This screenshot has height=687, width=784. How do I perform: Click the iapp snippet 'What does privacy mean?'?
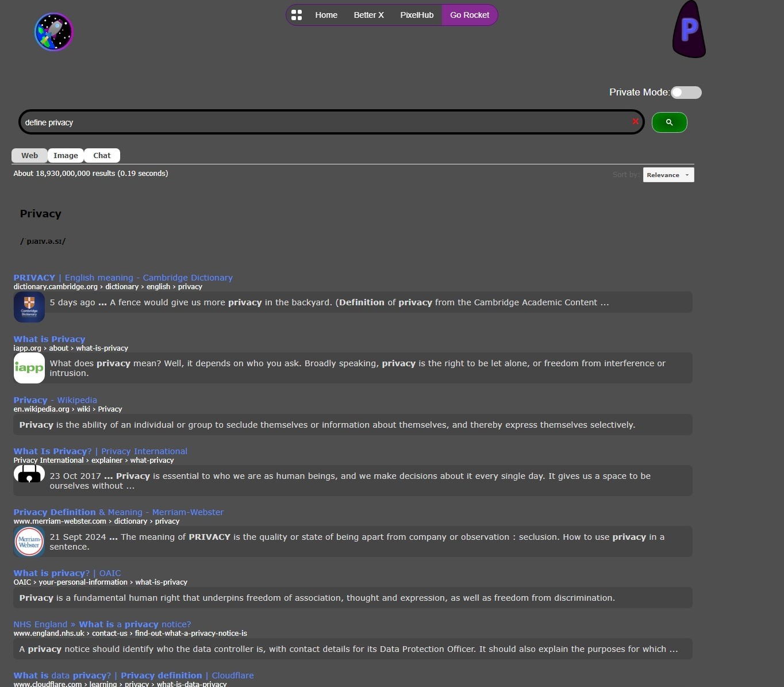point(358,368)
